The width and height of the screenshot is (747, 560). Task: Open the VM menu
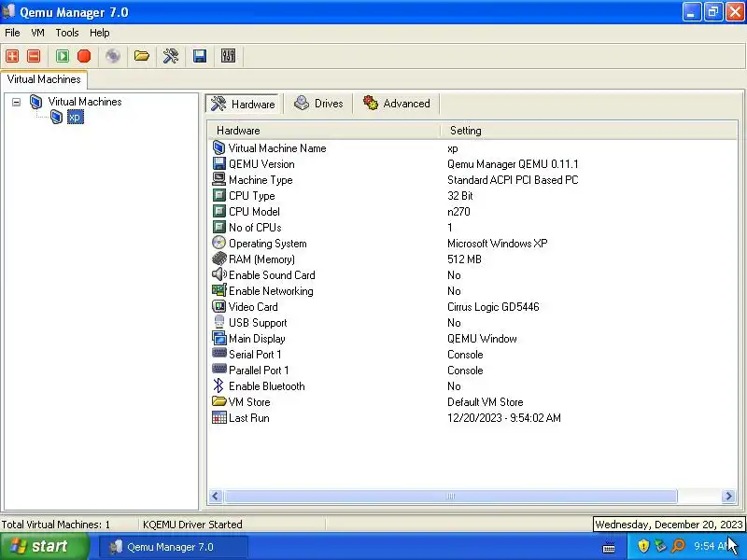(37, 33)
